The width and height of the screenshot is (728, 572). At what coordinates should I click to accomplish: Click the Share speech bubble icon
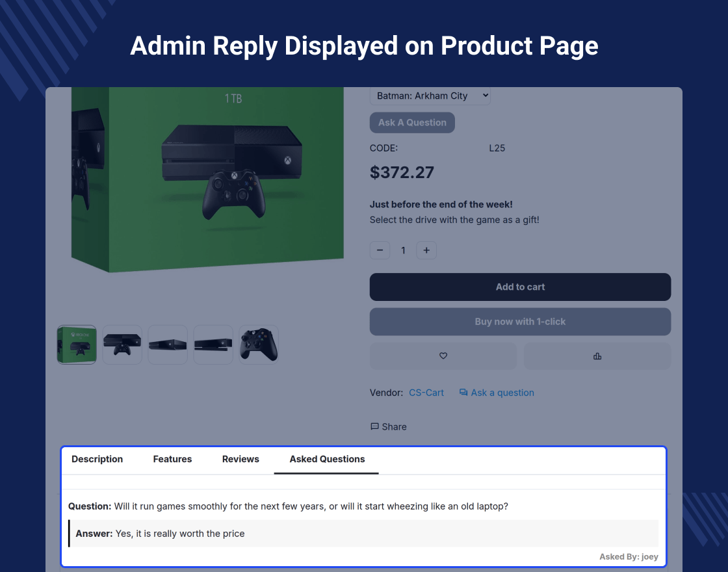374,426
